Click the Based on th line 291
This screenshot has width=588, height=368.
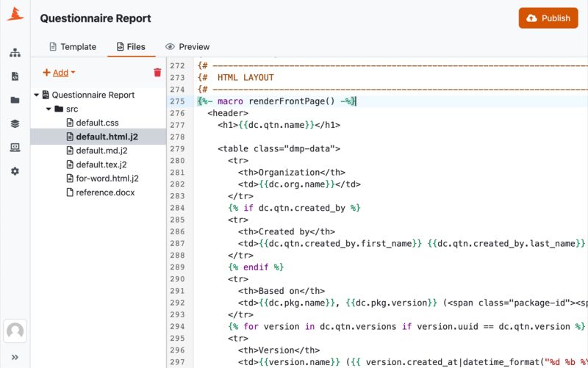[282, 291]
